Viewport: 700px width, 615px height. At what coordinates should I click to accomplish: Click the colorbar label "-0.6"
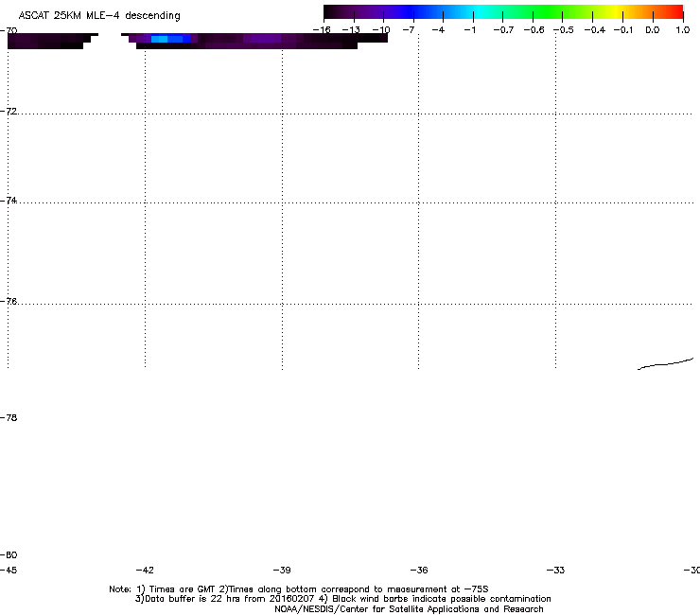[534, 30]
